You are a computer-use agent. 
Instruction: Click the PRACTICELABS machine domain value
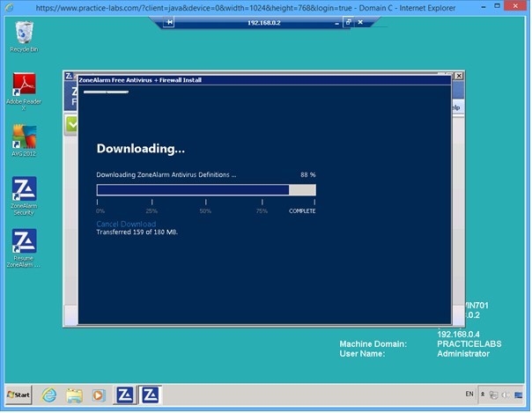469,343
